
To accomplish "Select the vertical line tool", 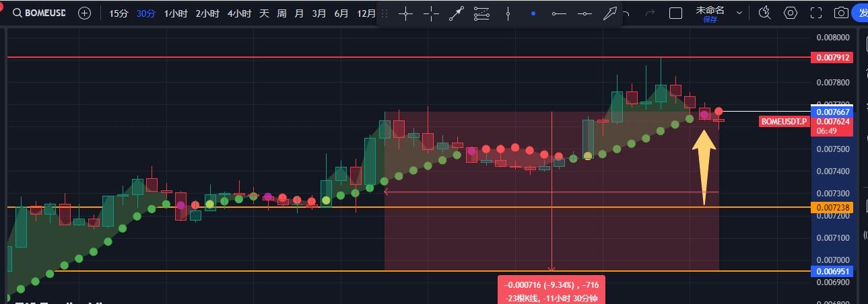I will pyautogui.click(x=508, y=13).
